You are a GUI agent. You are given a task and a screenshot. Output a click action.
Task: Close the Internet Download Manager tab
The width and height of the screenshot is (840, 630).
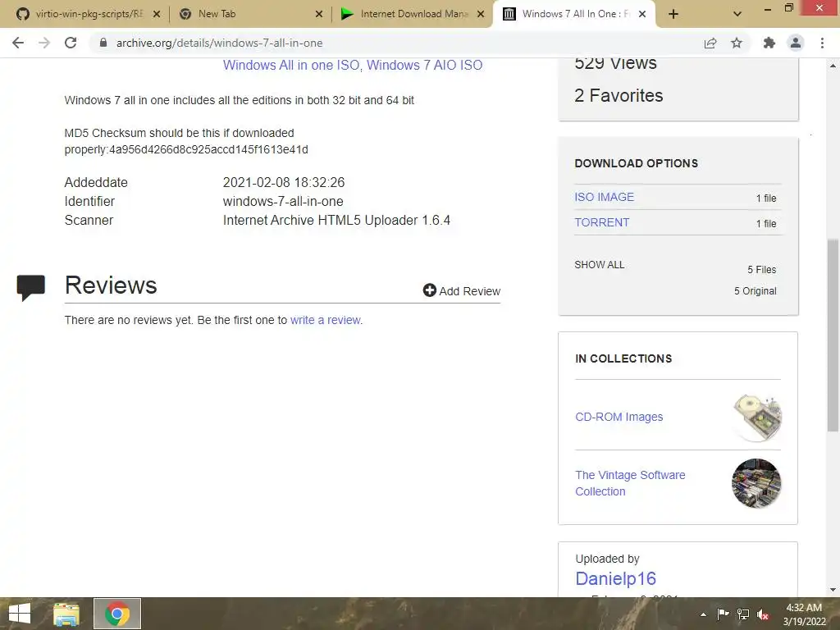(x=481, y=14)
